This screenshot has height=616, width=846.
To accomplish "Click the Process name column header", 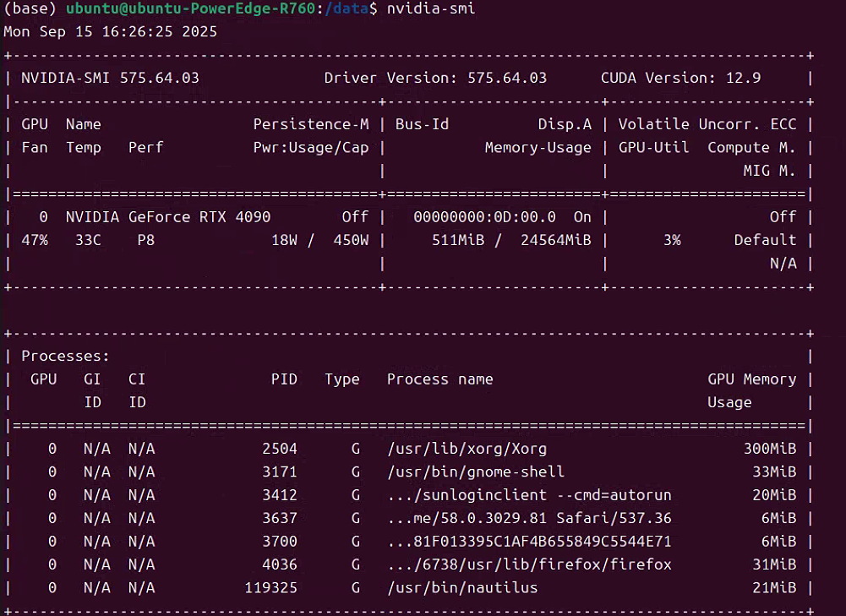I will click(439, 379).
